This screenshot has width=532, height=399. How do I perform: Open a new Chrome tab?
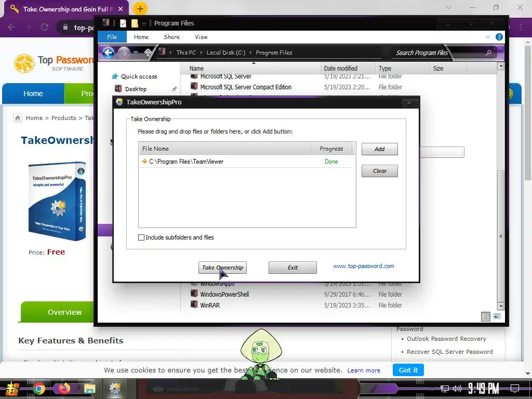pos(140,9)
